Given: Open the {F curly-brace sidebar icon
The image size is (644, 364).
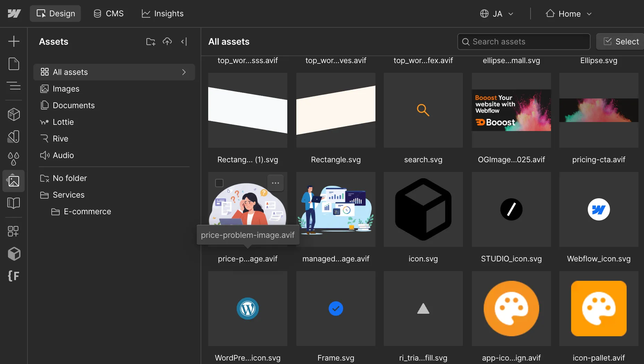Looking at the screenshot, I should 14,276.
